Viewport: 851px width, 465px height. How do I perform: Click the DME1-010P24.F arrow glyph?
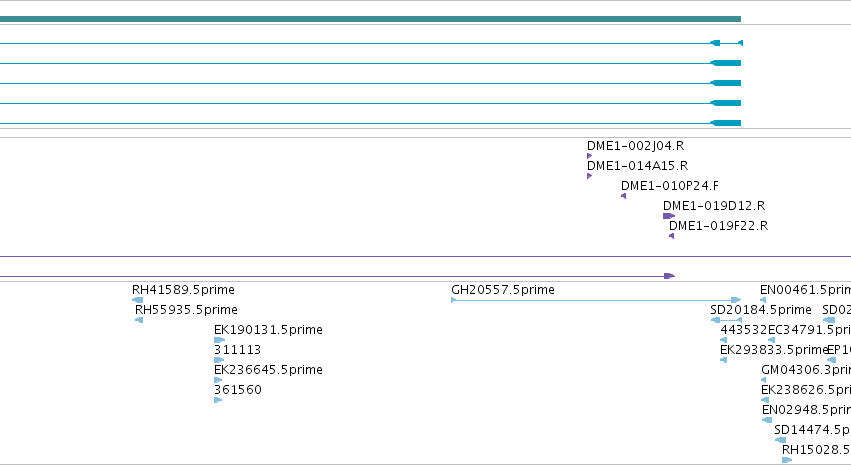click(x=624, y=196)
